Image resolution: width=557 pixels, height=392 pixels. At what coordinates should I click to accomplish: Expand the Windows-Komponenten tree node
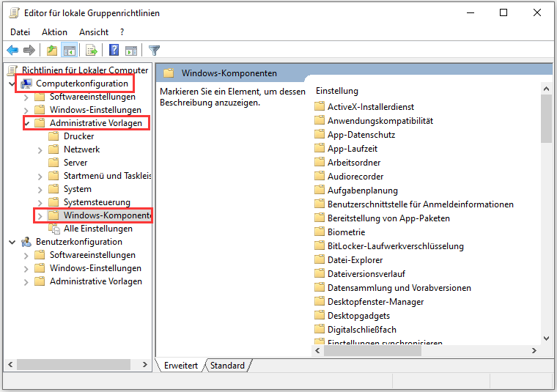tap(40, 215)
